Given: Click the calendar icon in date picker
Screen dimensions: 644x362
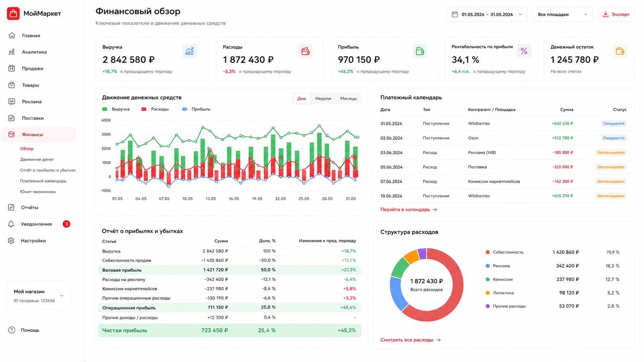Looking at the screenshot, I should [x=455, y=14].
